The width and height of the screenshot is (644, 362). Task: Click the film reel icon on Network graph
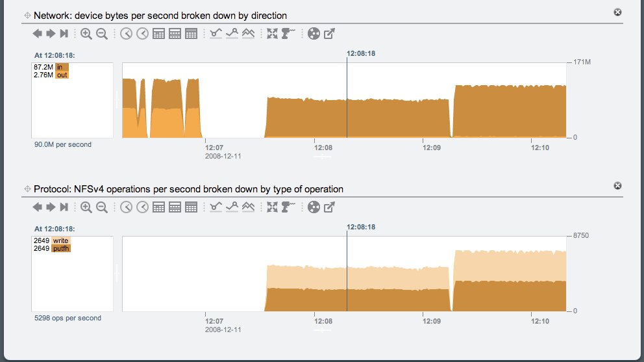(314, 34)
